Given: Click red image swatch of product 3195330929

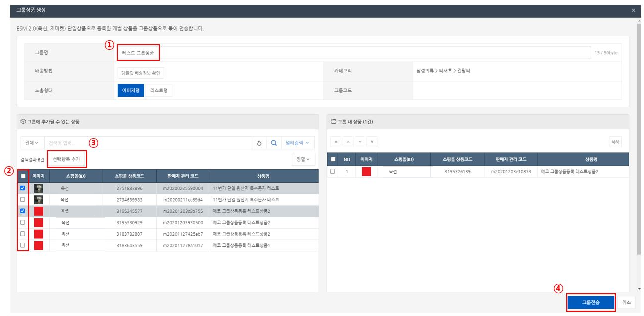Looking at the screenshot, I should 38,222.
